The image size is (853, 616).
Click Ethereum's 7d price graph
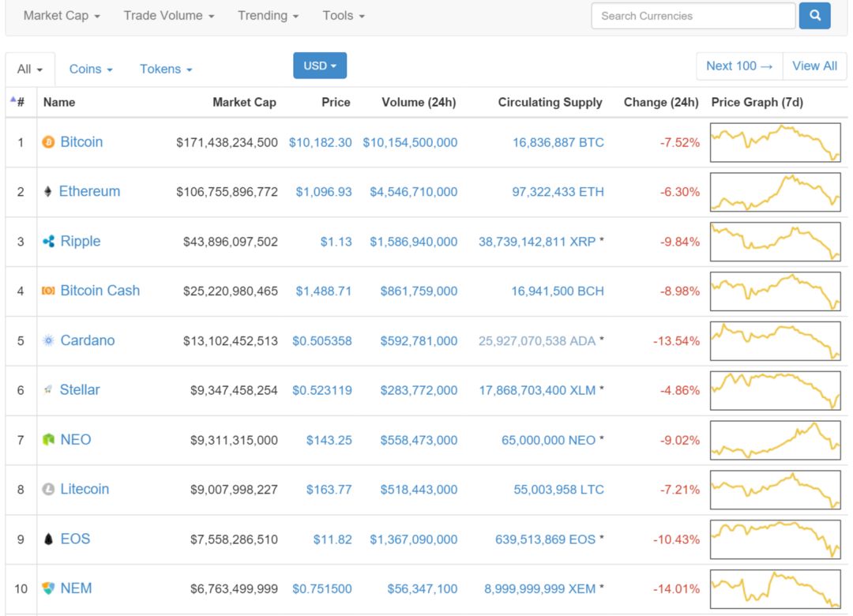point(776,192)
